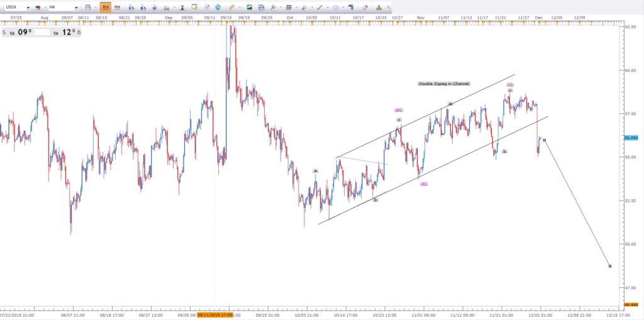The height and width of the screenshot is (320, 644).
Task: Select the ellipse shape tool
Action: pyautogui.click(x=336, y=8)
